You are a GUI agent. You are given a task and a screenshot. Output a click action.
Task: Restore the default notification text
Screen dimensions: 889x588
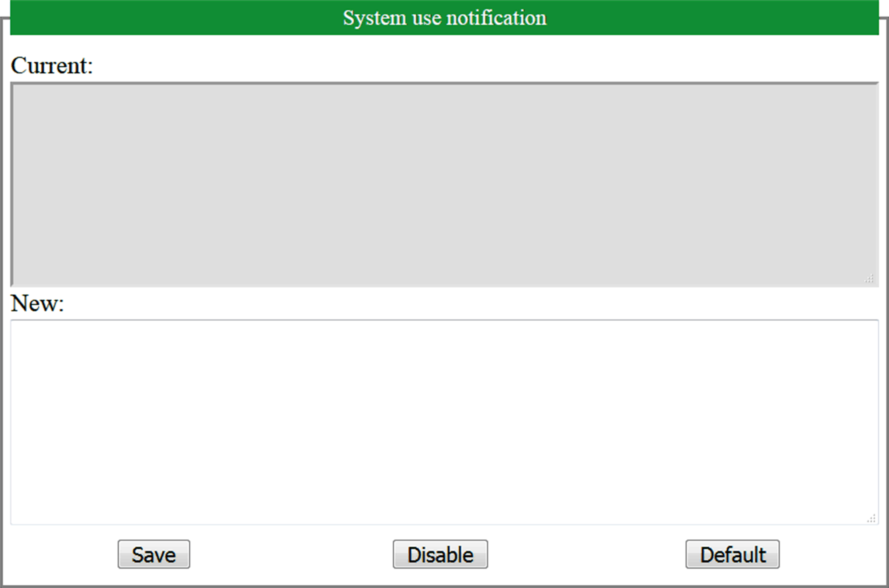(732, 554)
